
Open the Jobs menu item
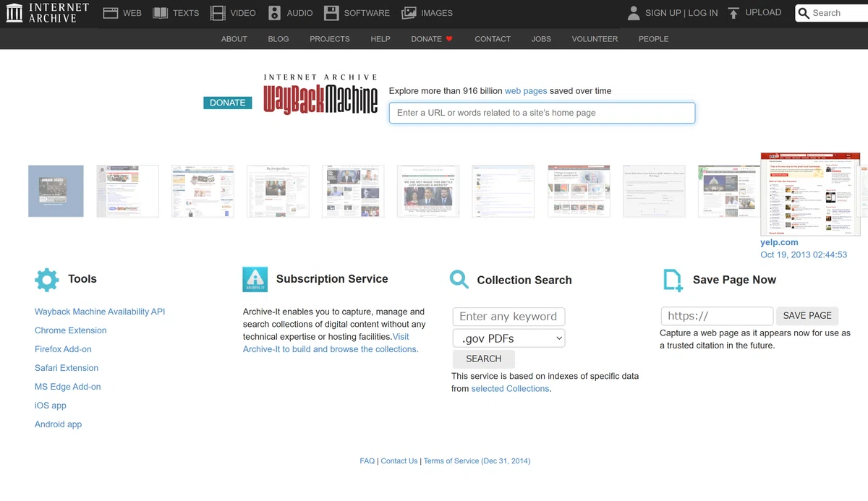tap(541, 39)
